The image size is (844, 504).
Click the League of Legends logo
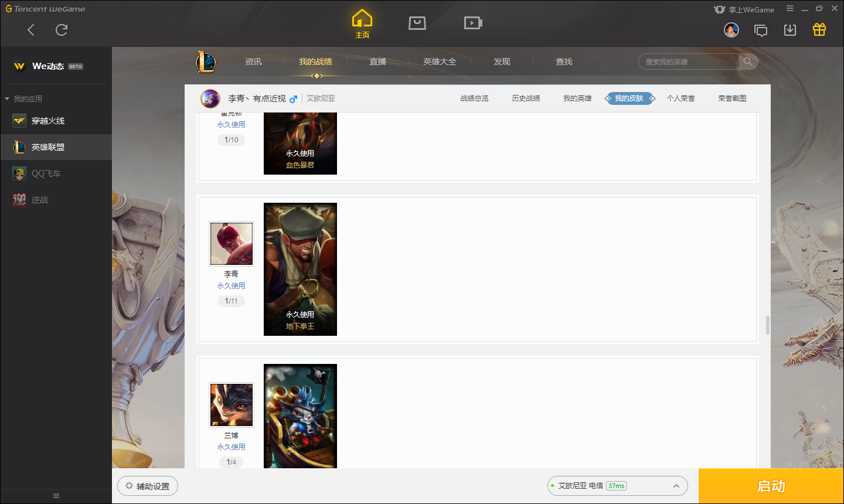[x=206, y=62]
